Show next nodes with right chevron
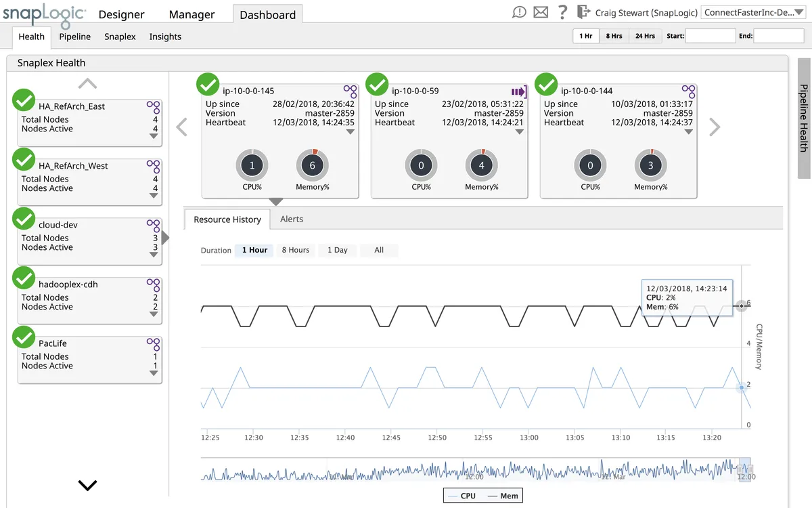 point(715,127)
